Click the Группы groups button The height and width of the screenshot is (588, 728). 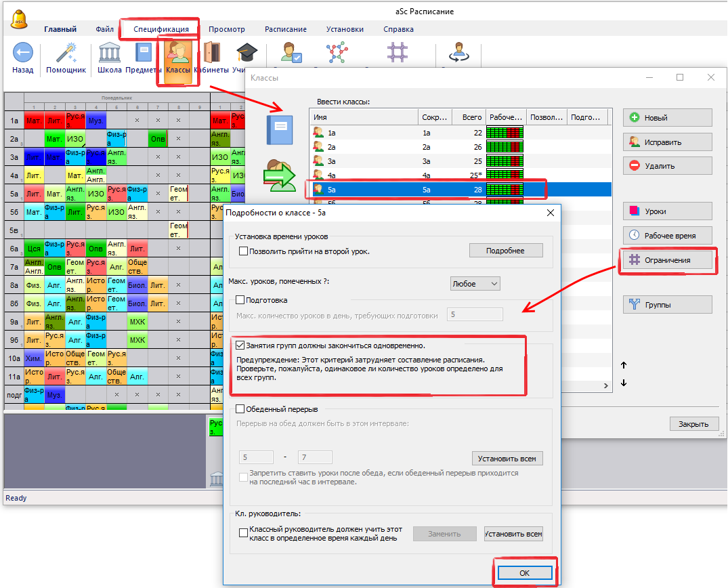tap(667, 305)
